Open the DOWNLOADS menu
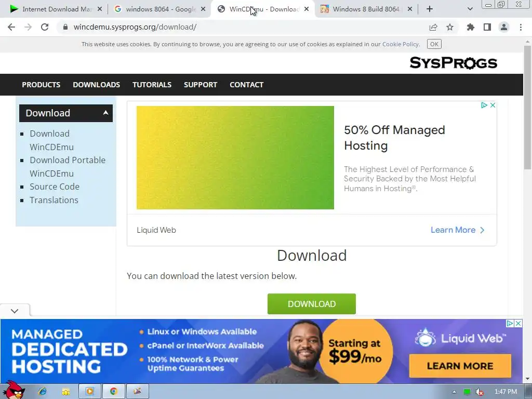This screenshot has width=532, height=399. (x=96, y=85)
